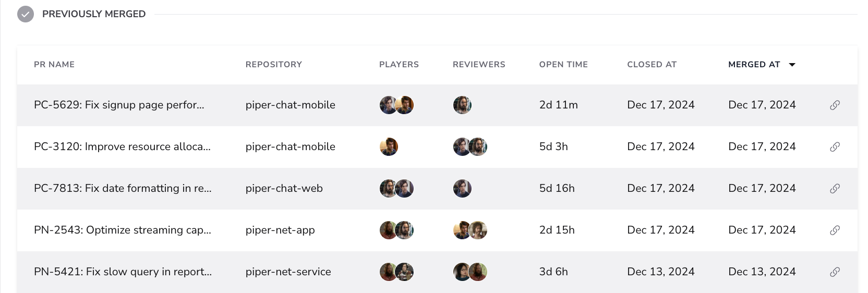Click reviewer avatar in PC-5629 row
Screen dimensions: 868x293
tap(462, 105)
